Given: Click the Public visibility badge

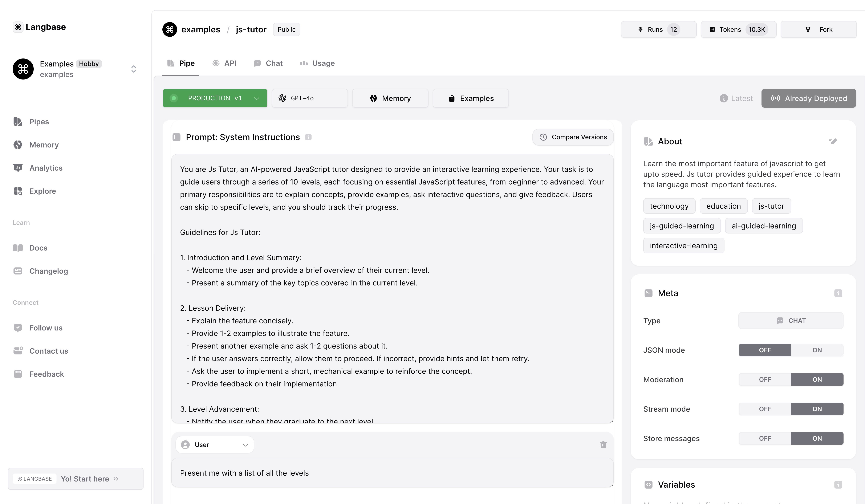Looking at the screenshot, I should tap(286, 29).
